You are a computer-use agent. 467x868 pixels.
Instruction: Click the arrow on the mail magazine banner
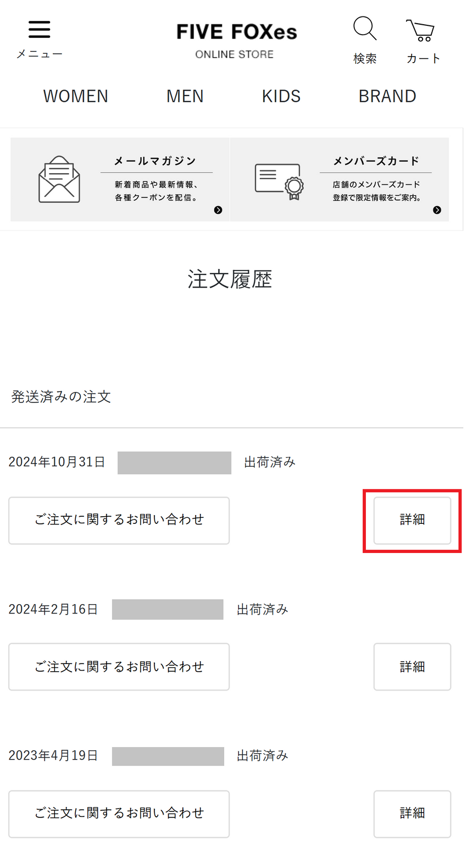[218, 210]
